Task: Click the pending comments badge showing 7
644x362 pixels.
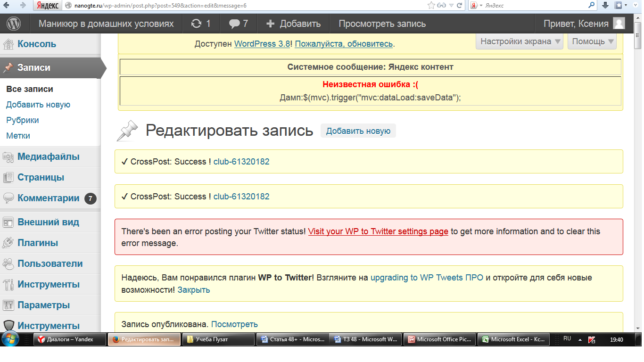Action: tap(91, 199)
